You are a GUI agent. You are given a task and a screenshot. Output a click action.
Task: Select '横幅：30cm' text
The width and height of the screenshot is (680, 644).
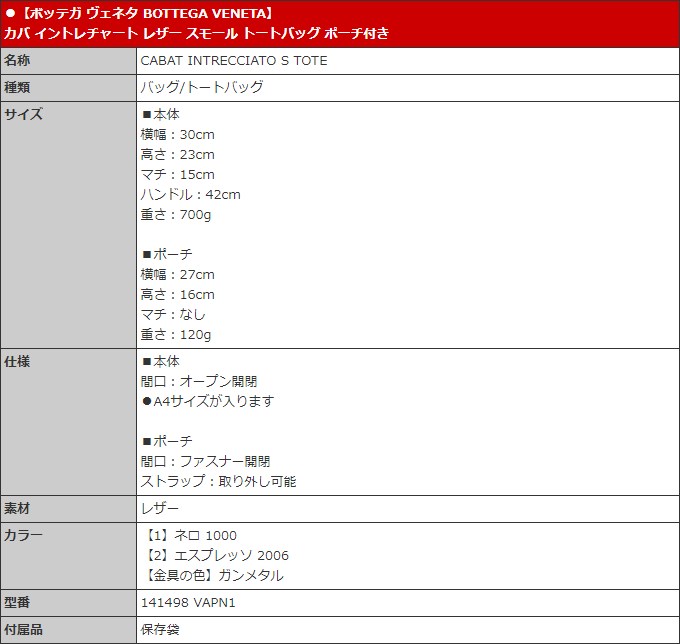[177, 134]
